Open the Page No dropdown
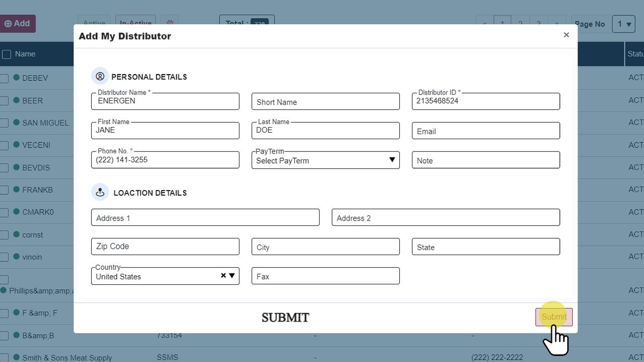This screenshot has height=362, width=644. click(623, 24)
